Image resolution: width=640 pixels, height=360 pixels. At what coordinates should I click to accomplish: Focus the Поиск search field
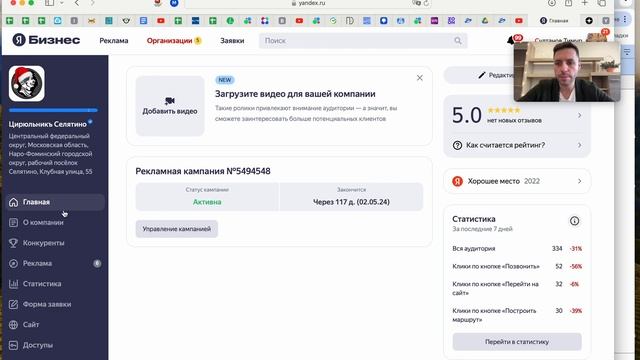pyautogui.click(x=363, y=40)
